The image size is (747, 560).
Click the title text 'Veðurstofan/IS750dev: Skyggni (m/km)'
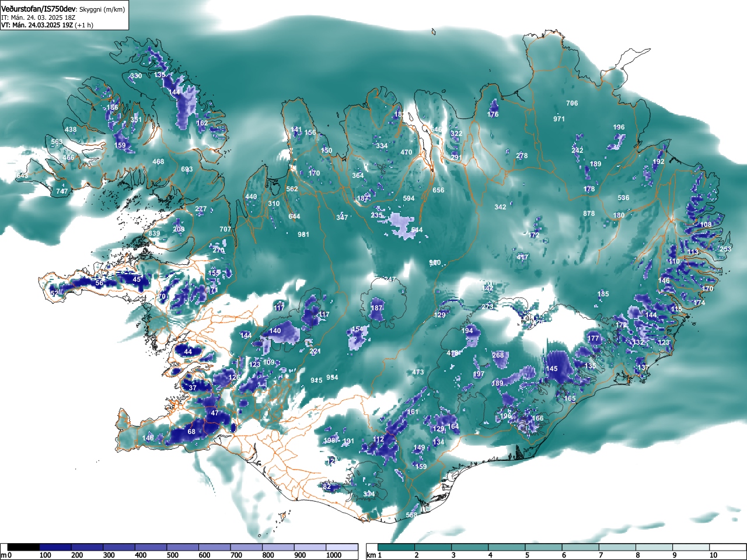click(63, 9)
